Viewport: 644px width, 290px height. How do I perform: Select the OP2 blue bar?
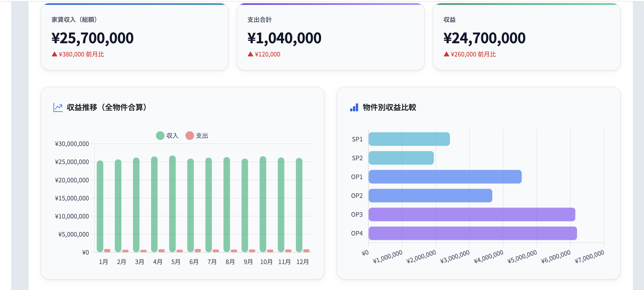coord(430,196)
